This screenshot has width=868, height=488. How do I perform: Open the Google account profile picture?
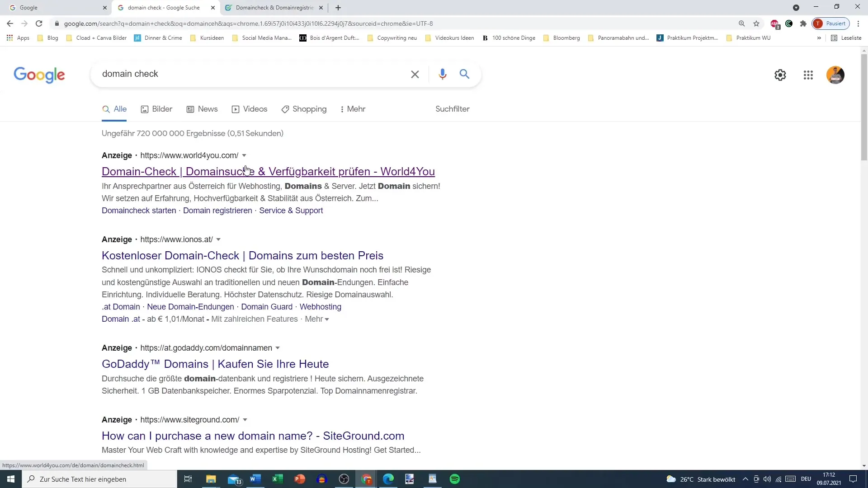(835, 75)
